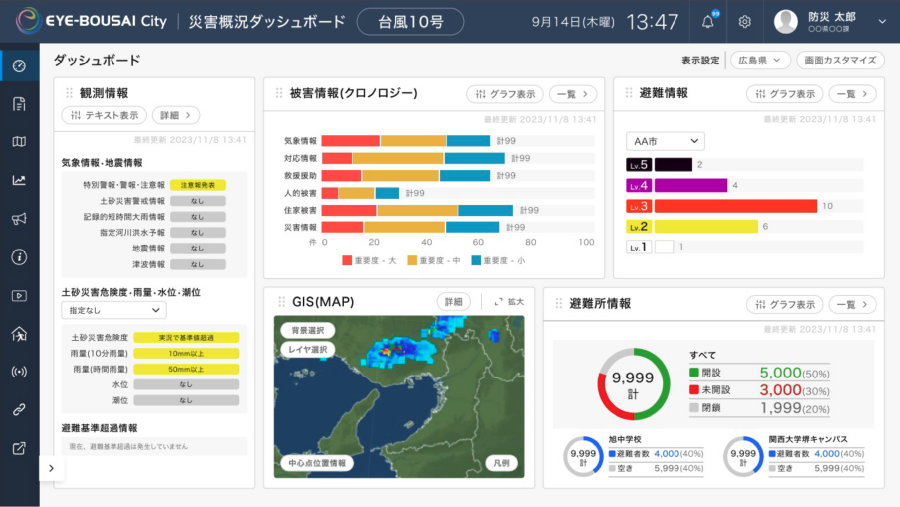Open the 広島県 prefecture dropdown
This screenshot has height=507, width=900.
coord(760,60)
